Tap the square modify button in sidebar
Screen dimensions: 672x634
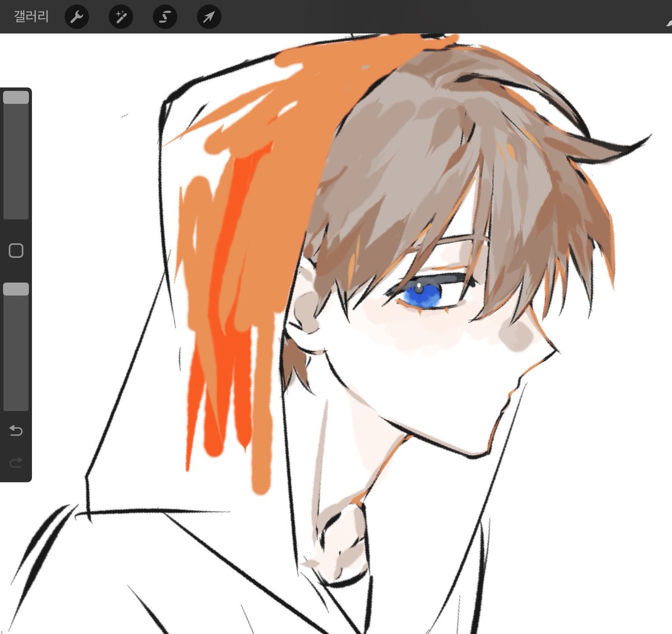click(16, 250)
